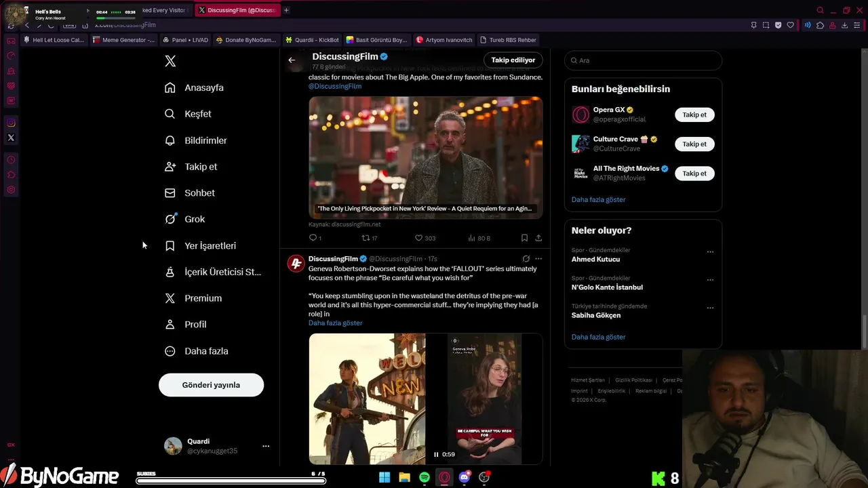The width and height of the screenshot is (868, 488).
Task: Open Windows Start menu
Action: 384,477
